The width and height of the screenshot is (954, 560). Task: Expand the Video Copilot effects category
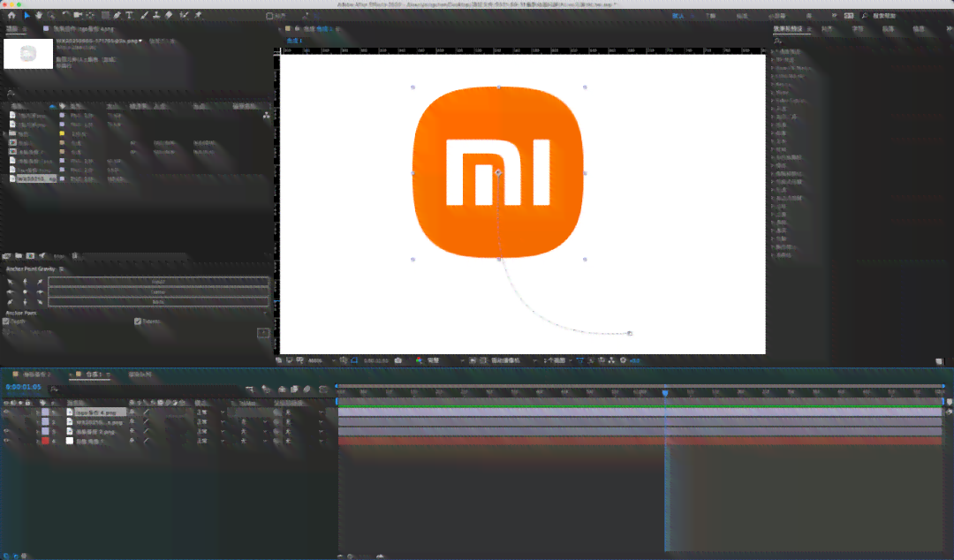pyautogui.click(x=773, y=101)
